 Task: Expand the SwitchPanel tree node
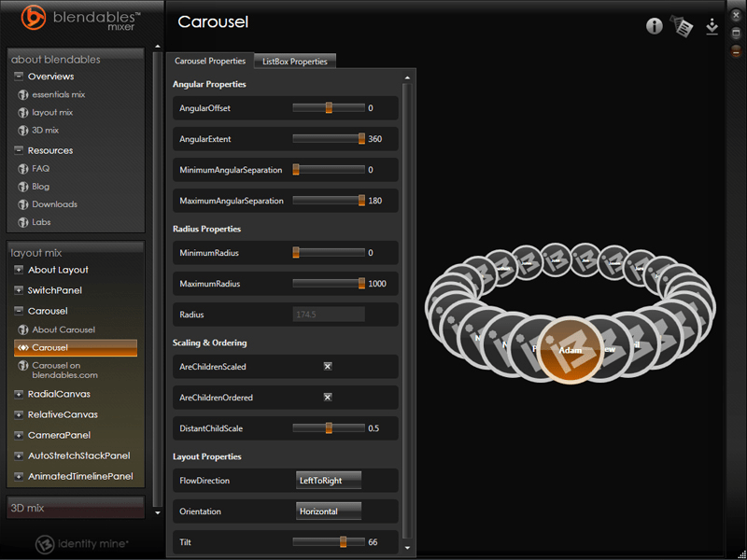pyautogui.click(x=19, y=291)
